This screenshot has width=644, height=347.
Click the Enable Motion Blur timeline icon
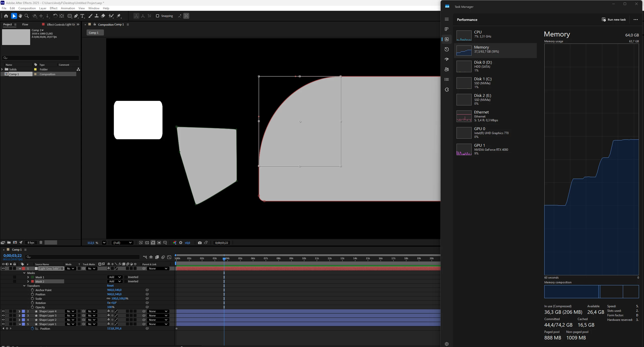coord(163,257)
